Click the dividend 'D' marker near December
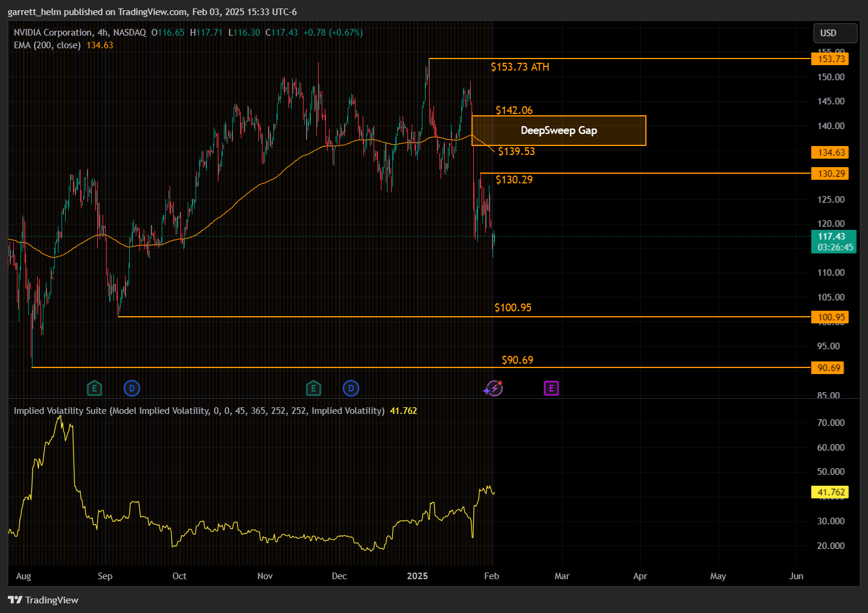The image size is (868, 613). [x=351, y=389]
